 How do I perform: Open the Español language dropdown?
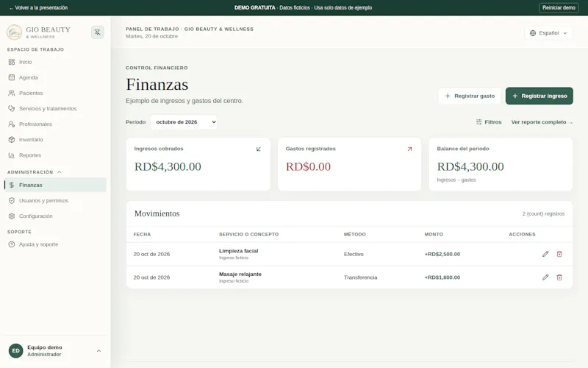(x=548, y=33)
